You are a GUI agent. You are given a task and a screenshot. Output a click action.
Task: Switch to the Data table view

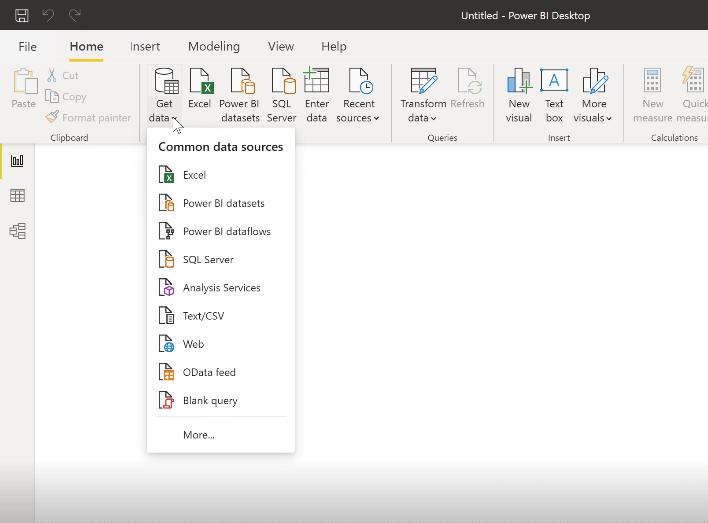[17, 196]
